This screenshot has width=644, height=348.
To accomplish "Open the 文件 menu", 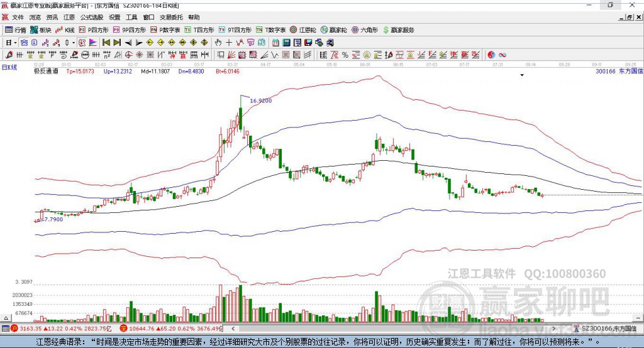I will click(x=18, y=17).
